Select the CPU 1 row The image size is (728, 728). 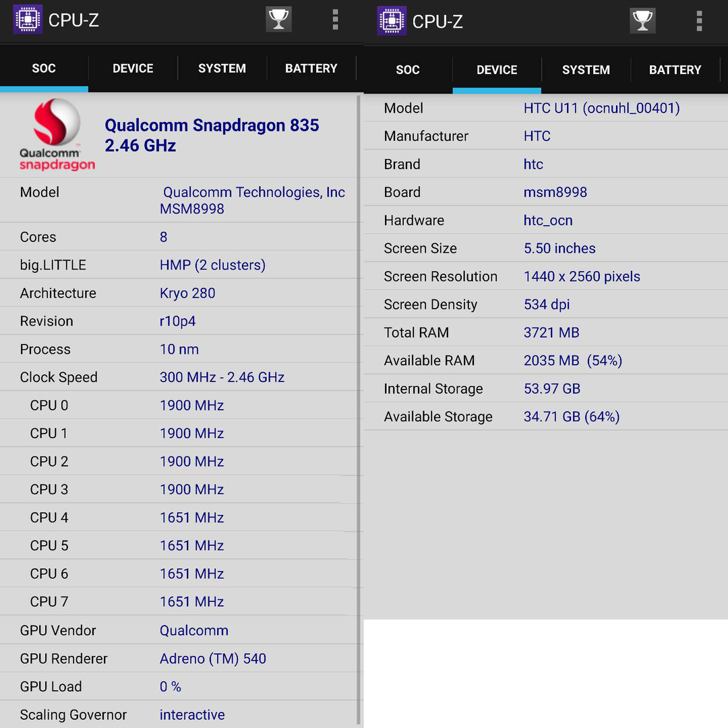(x=179, y=433)
